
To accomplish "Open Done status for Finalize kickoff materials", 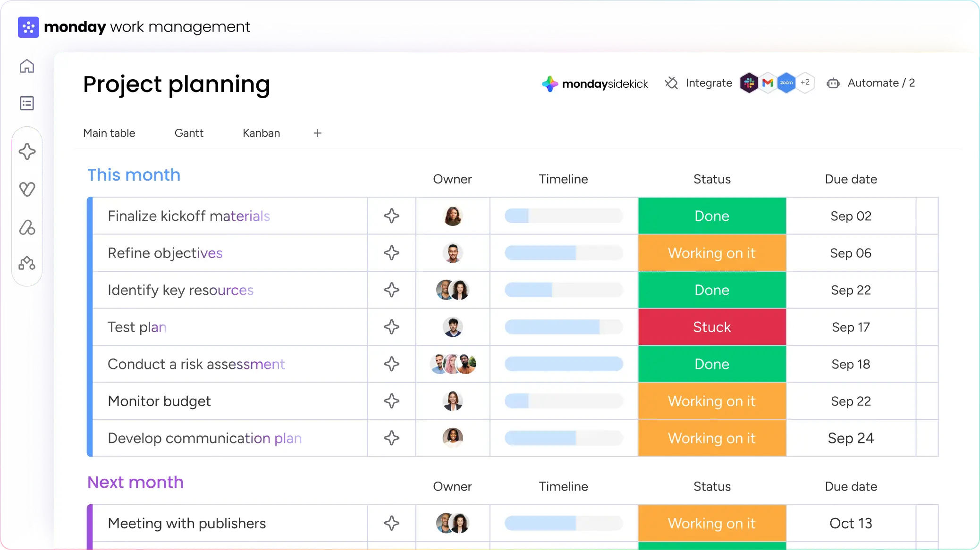I will coord(712,216).
